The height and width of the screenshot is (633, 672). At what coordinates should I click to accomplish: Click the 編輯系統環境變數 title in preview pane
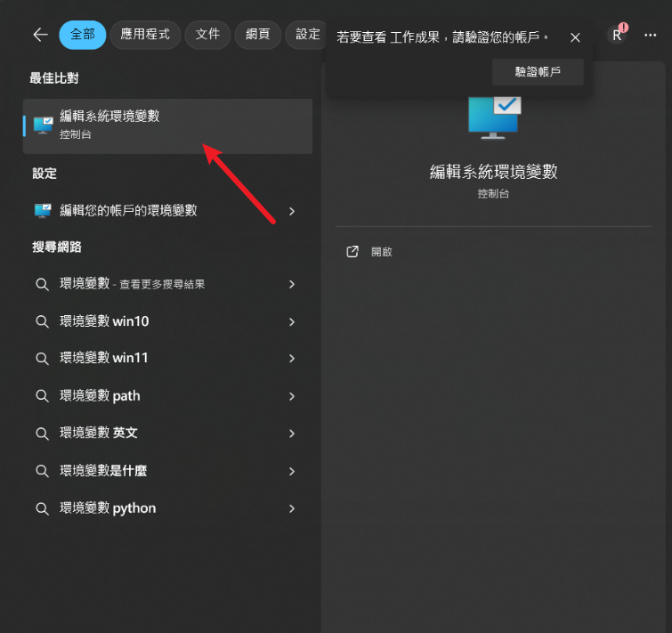pyautogui.click(x=493, y=172)
